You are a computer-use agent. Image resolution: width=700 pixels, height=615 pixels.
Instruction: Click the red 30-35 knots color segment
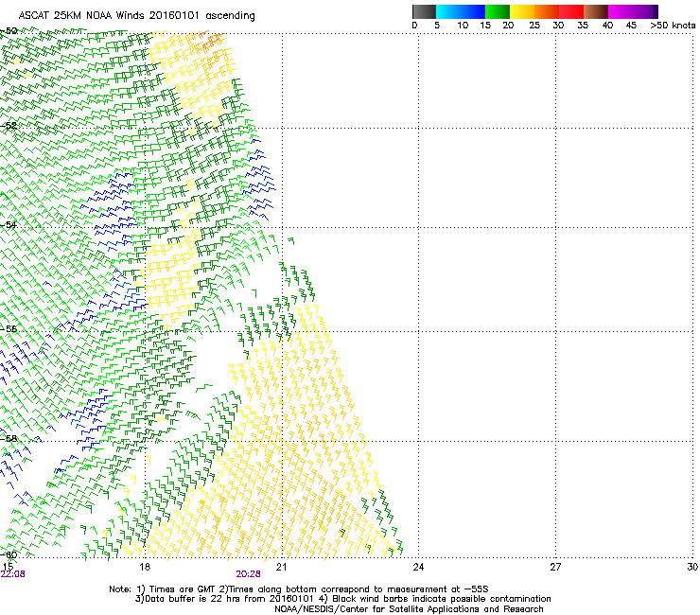click(x=571, y=11)
